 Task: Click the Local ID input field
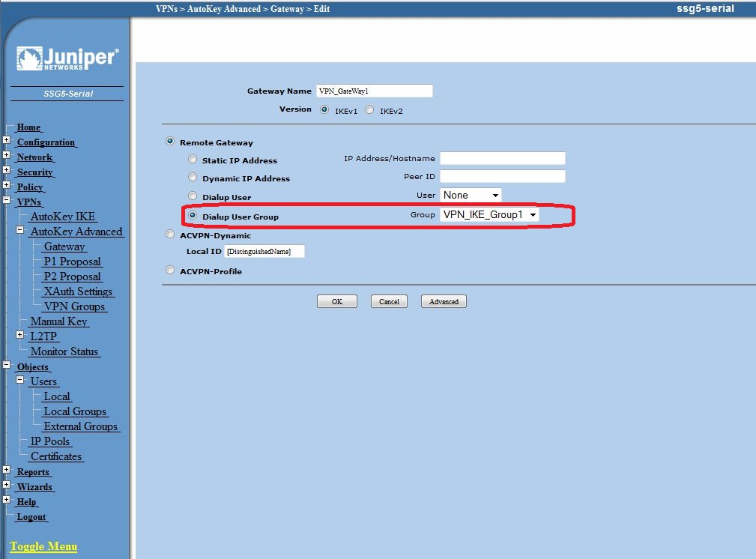tap(264, 251)
